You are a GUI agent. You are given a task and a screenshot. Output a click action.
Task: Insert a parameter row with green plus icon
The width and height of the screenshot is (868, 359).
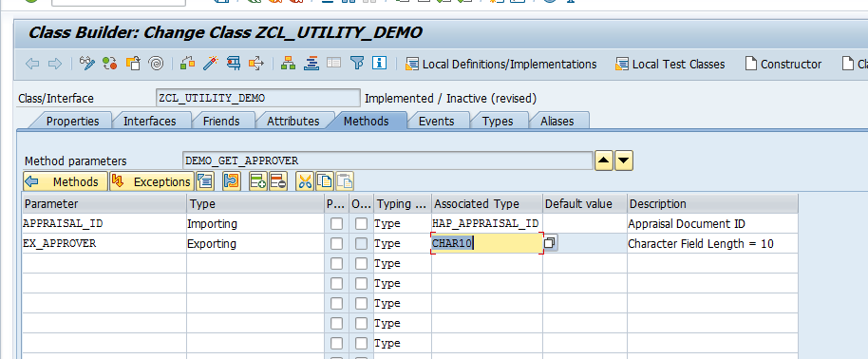(258, 181)
